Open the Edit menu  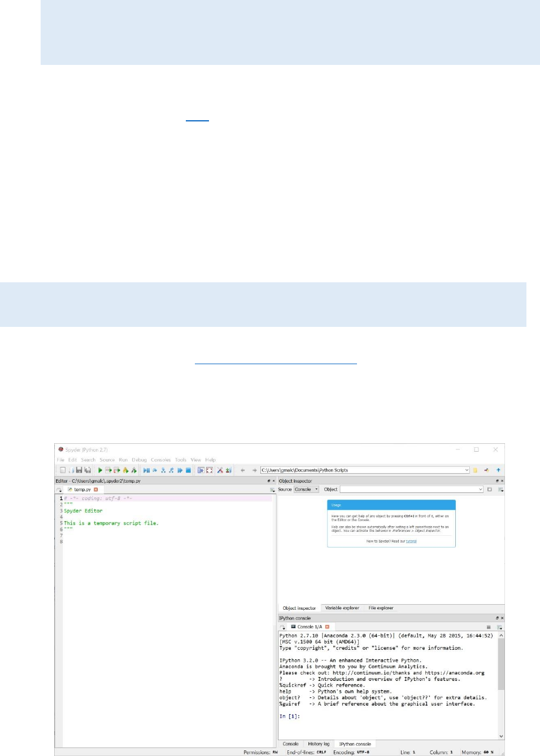(72, 460)
